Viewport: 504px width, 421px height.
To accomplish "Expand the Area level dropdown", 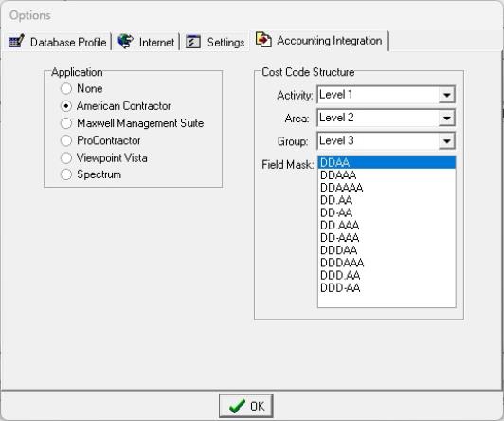I will point(447,118).
